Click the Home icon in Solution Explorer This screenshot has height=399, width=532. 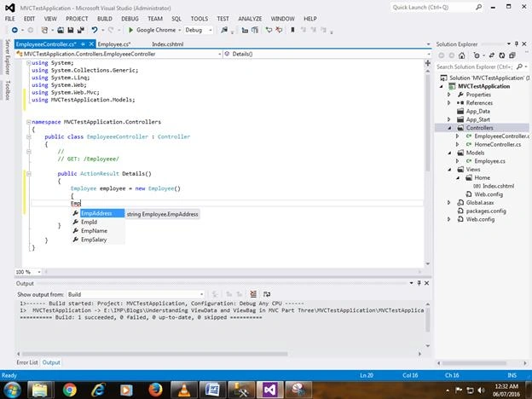pyautogui.click(x=462, y=55)
